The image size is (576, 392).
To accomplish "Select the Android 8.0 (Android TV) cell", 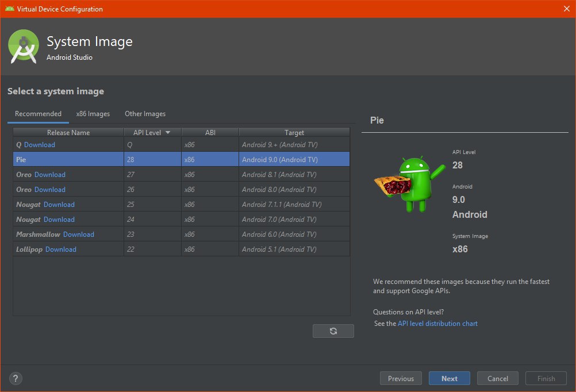I will point(294,190).
